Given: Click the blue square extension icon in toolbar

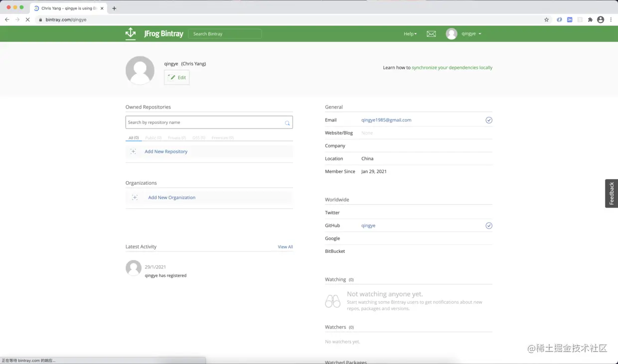Looking at the screenshot, I should (570, 20).
